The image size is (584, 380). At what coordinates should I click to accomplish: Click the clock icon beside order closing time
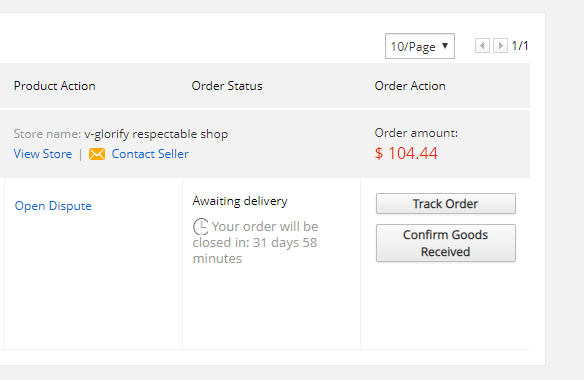(201, 226)
